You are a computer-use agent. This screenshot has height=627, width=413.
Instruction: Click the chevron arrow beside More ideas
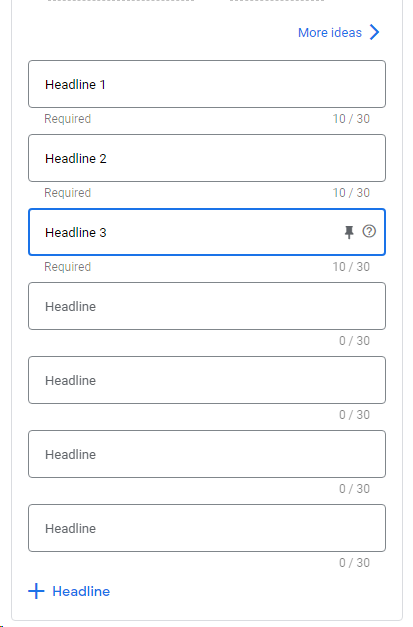pyautogui.click(x=374, y=32)
